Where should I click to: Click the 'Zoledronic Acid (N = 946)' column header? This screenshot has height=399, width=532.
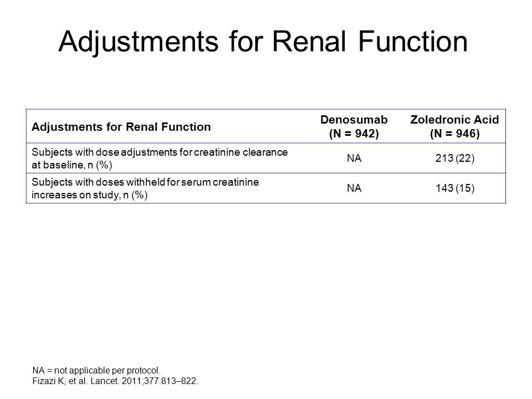tap(454, 126)
